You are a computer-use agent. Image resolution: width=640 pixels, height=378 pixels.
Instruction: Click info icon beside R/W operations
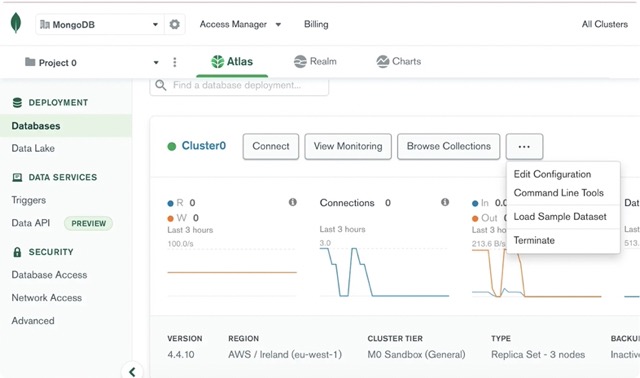click(x=293, y=202)
